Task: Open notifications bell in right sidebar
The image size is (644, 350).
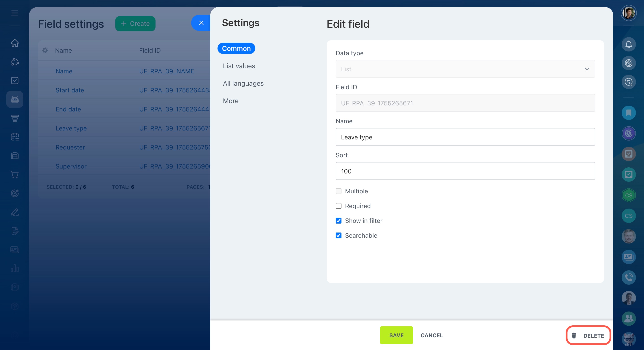Action: point(629,44)
